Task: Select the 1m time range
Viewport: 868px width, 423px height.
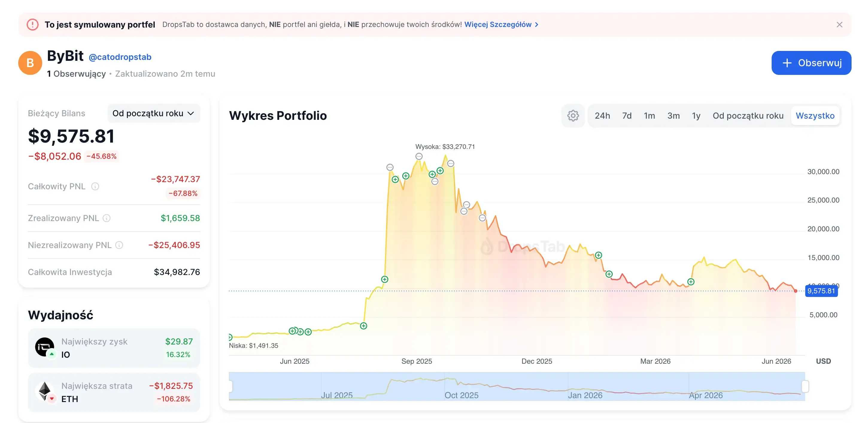Action: coord(649,116)
